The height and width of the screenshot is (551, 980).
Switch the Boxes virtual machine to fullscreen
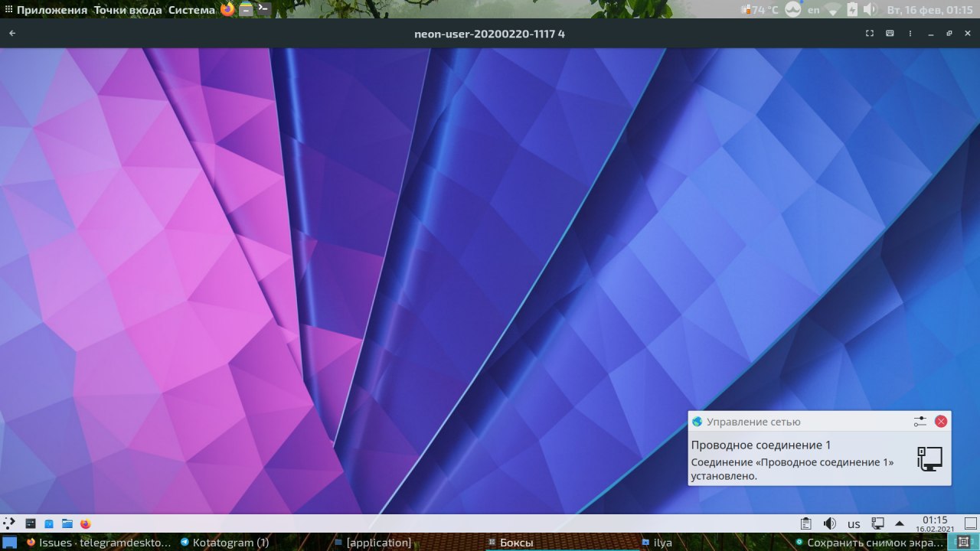pos(870,34)
